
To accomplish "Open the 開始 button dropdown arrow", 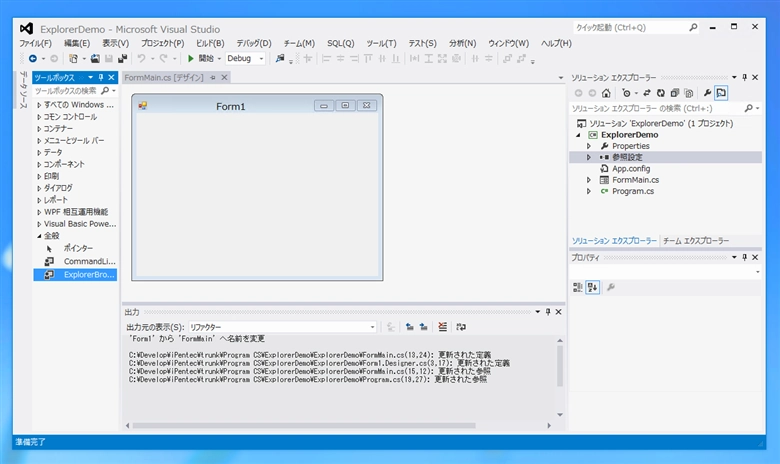I will (219, 59).
